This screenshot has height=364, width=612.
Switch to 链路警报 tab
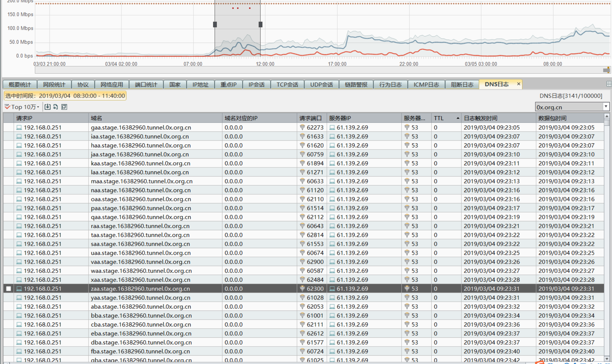point(356,85)
